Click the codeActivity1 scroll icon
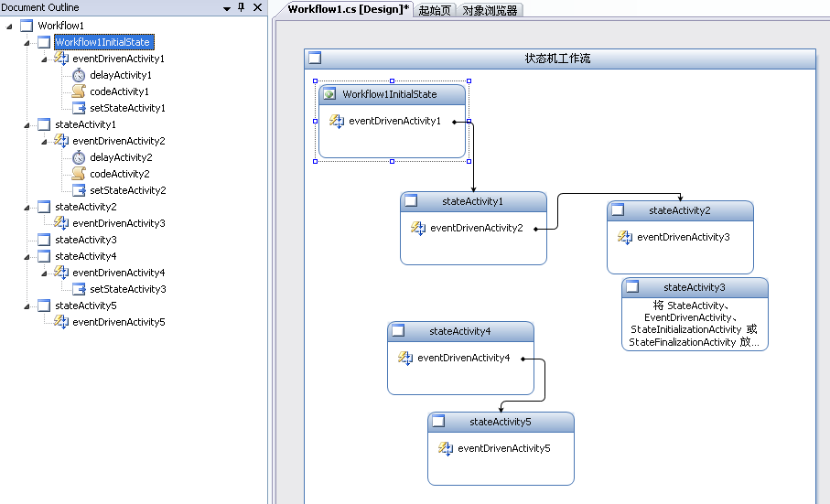This screenshot has width=830, height=504. coord(79,91)
